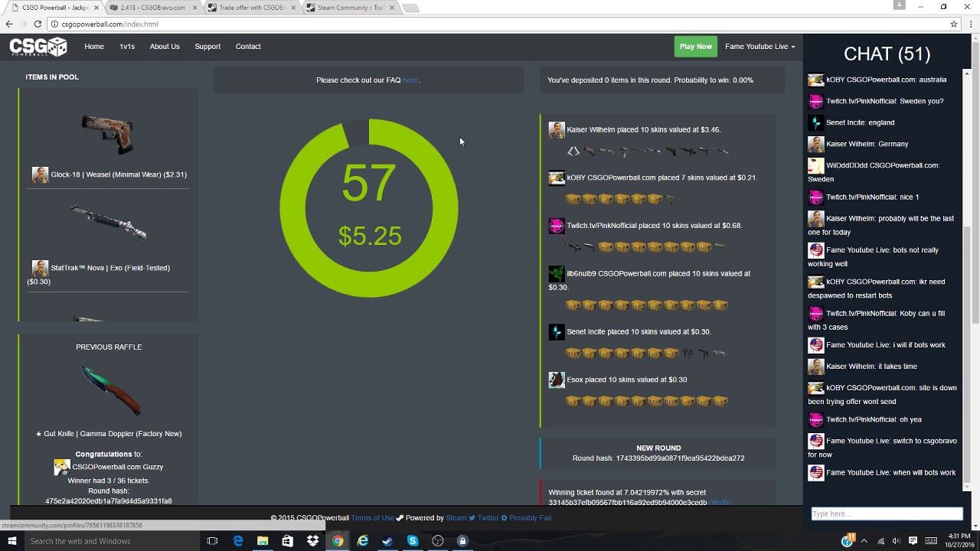The height and width of the screenshot is (551, 980).
Task: Click StatTrak Nova Exo item image
Action: (x=108, y=223)
